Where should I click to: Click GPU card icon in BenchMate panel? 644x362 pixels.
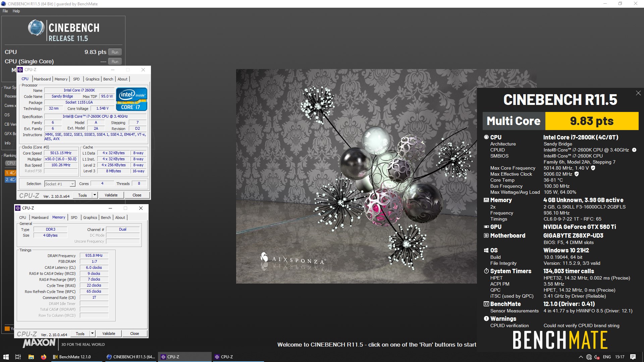486,227
